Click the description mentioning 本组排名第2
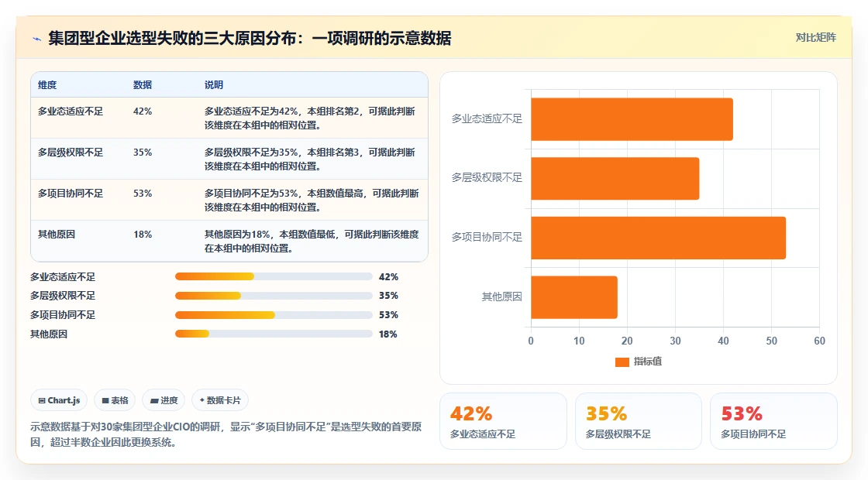868x480 pixels. (x=310, y=118)
